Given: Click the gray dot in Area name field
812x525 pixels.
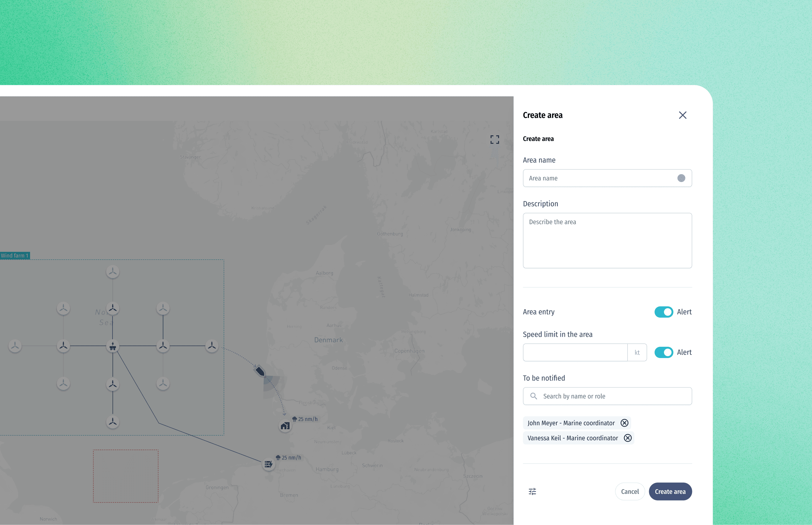Looking at the screenshot, I should click(x=681, y=178).
